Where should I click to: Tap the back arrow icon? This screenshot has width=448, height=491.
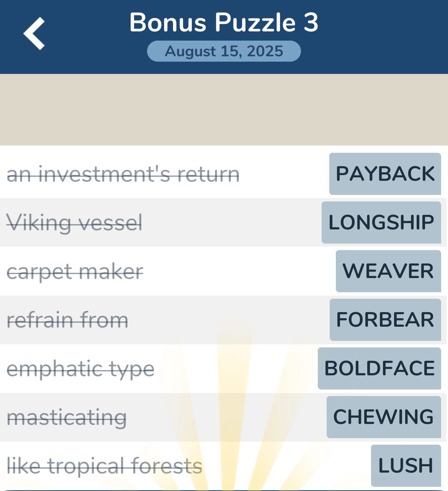34,34
